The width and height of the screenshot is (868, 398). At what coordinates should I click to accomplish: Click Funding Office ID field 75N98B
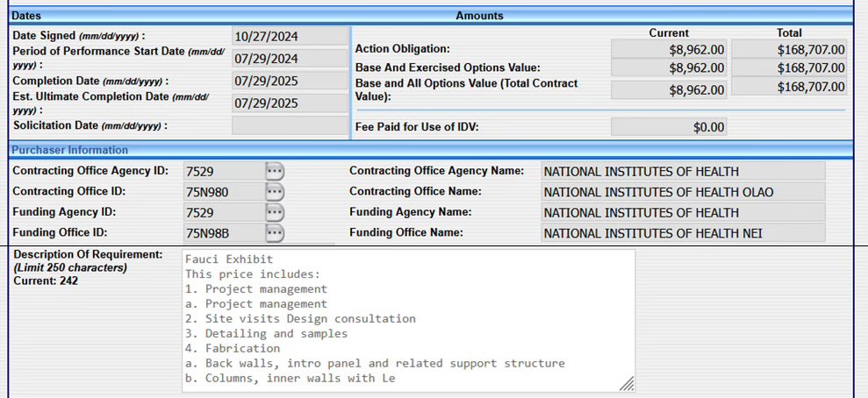tap(223, 232)
